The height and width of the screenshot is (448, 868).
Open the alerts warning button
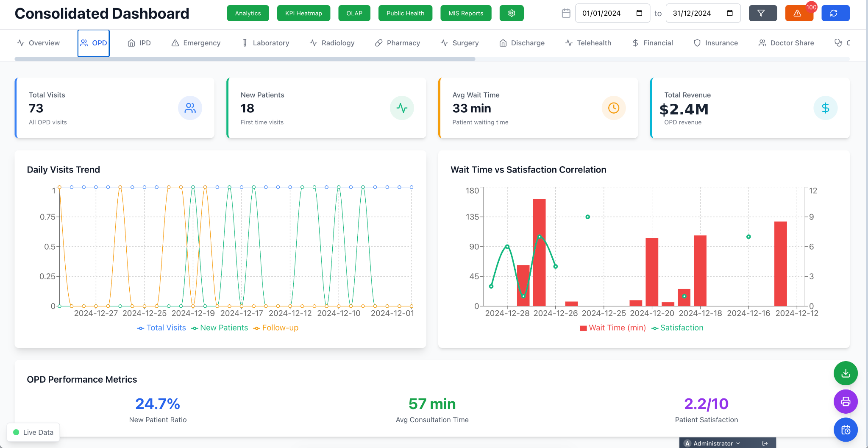click(x=797, y=13)
